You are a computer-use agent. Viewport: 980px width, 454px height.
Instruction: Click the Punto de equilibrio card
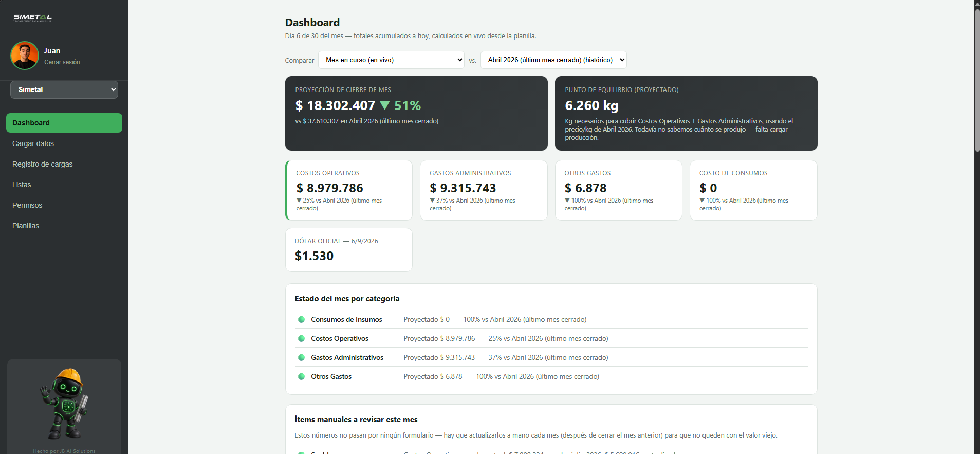pos(686,113)
